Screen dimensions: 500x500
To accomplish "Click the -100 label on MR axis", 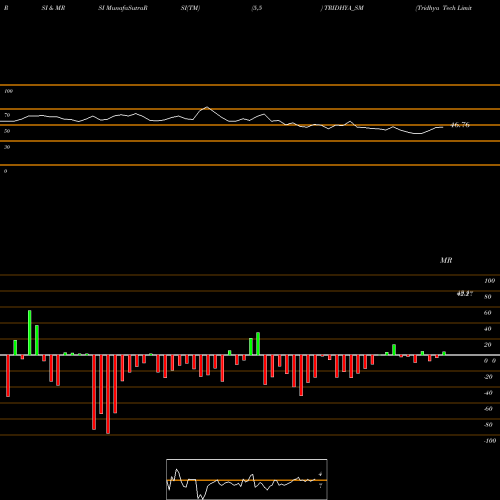I will coord(490,441).
